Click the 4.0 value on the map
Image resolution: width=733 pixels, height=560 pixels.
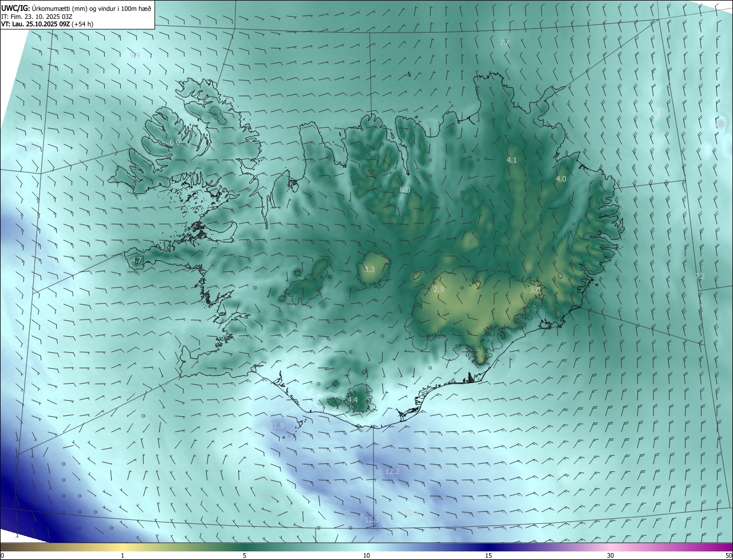[561, 179]
